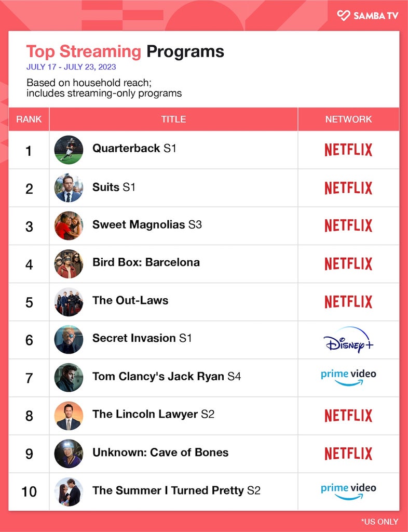
Task: Open The Out-Laws title text
Action: [130, 300]
